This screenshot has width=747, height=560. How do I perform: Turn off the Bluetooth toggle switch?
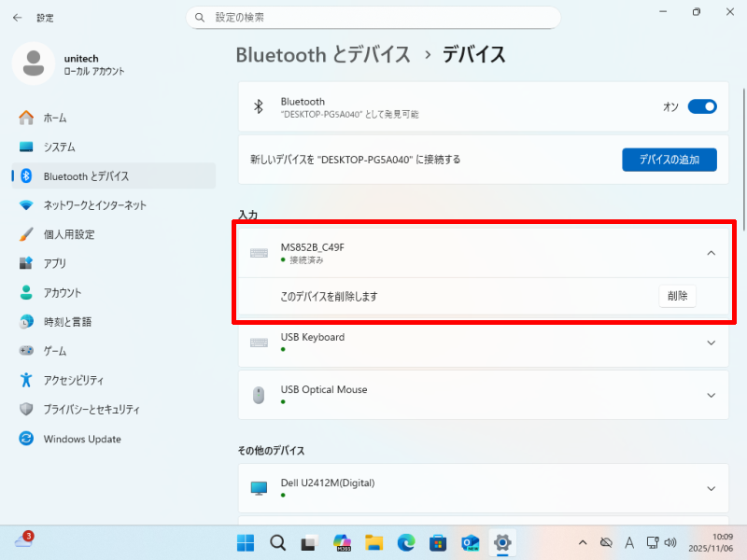[701, 107]
